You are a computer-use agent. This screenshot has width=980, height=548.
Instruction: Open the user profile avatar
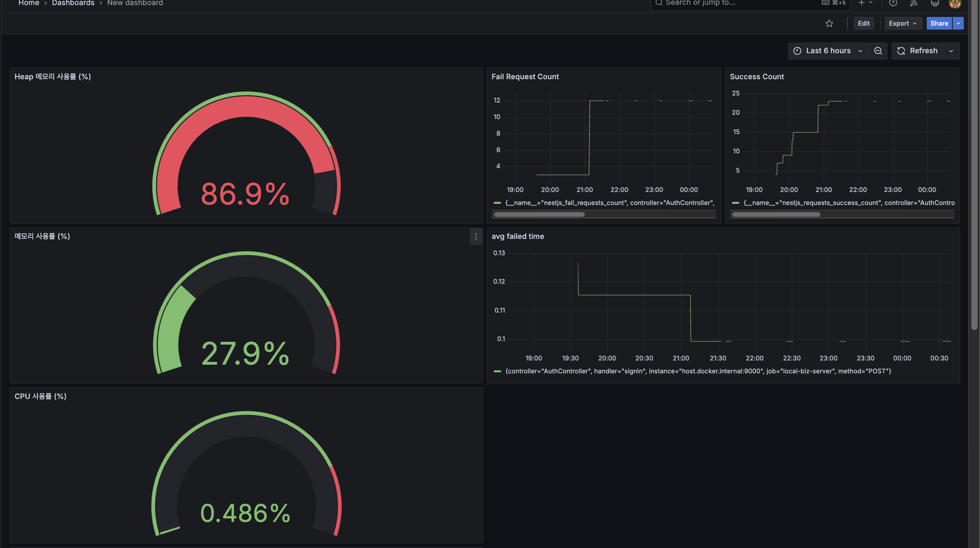[x=955, y=4]
